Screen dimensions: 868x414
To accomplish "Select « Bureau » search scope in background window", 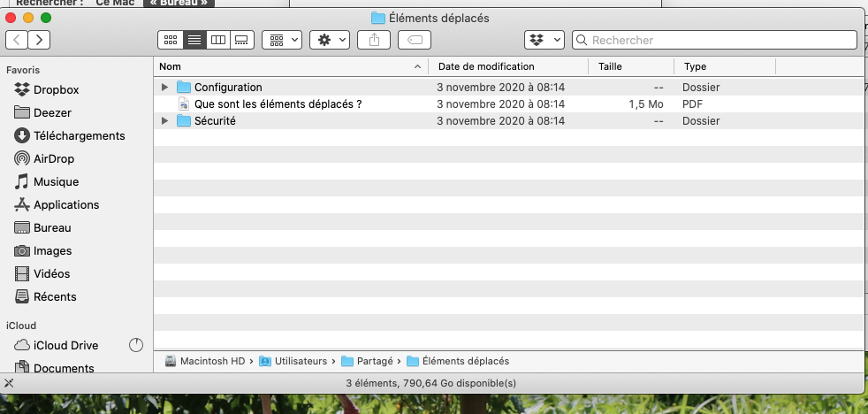I will pos(179,3).
